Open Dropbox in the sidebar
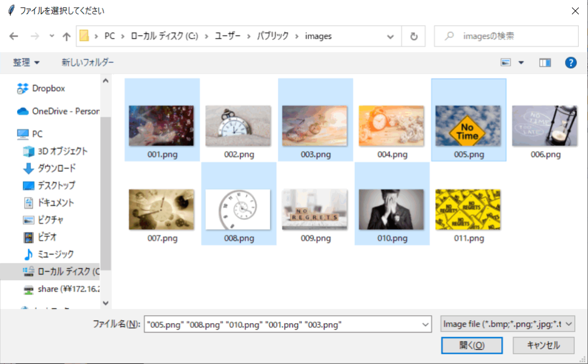 coord(48,88)
